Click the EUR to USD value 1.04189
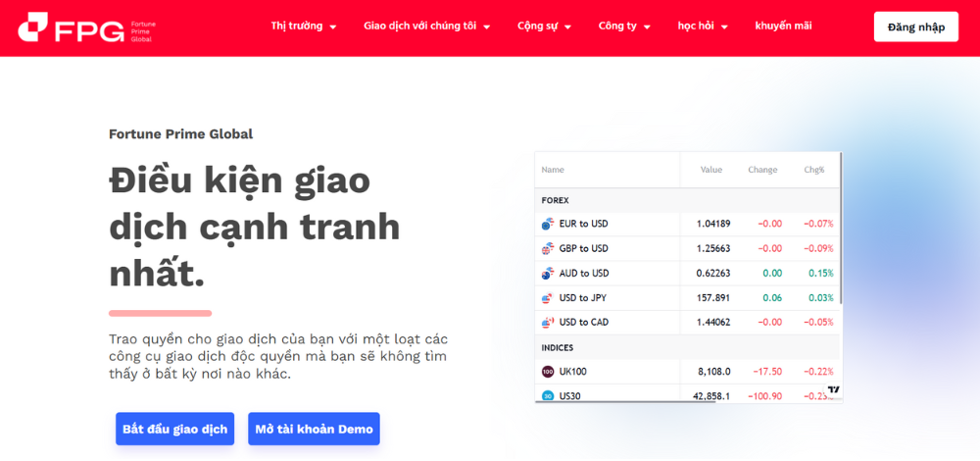The image size is (980, 461). pos(713,224)
